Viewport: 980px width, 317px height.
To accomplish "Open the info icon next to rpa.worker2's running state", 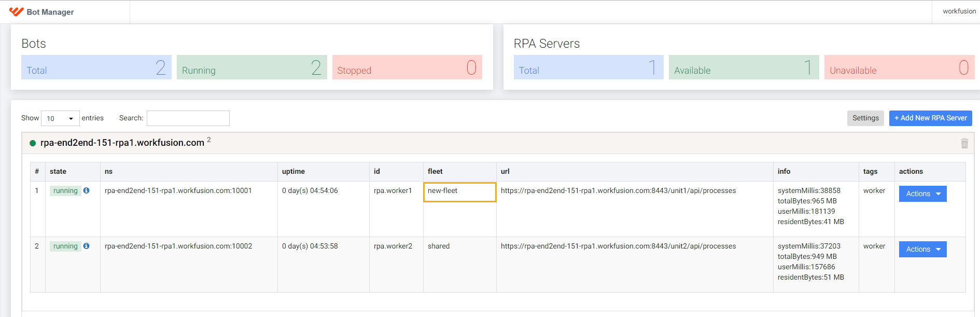I will click(x=87, y=246).
